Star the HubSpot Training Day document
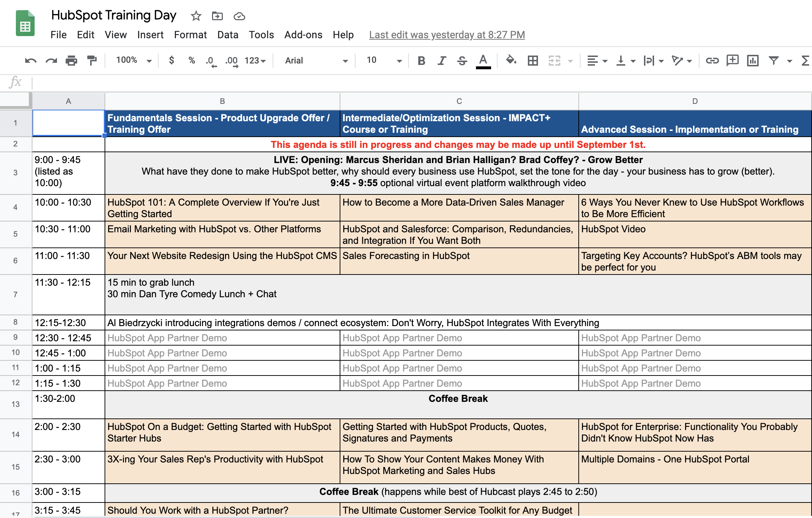Viewport: 812px width, 518px height. click(196, 16)
